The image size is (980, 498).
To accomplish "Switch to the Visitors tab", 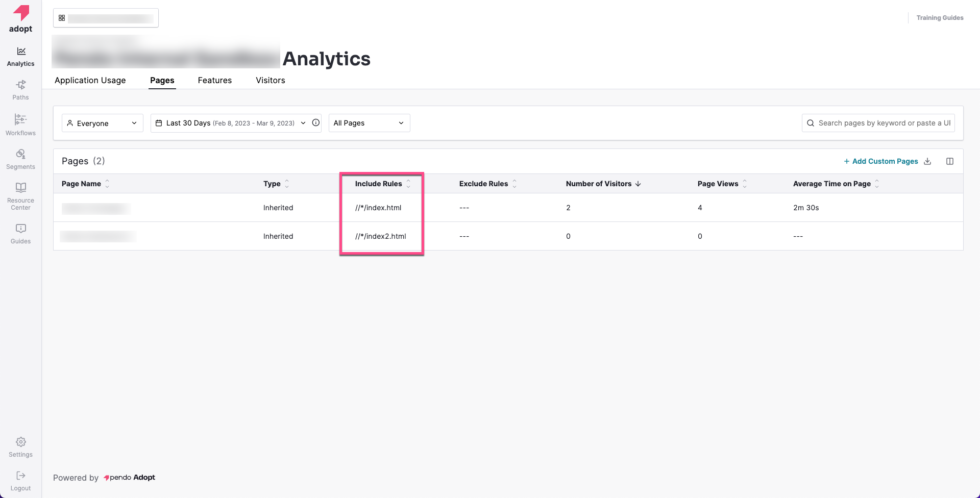I will [x=271, y=80].
